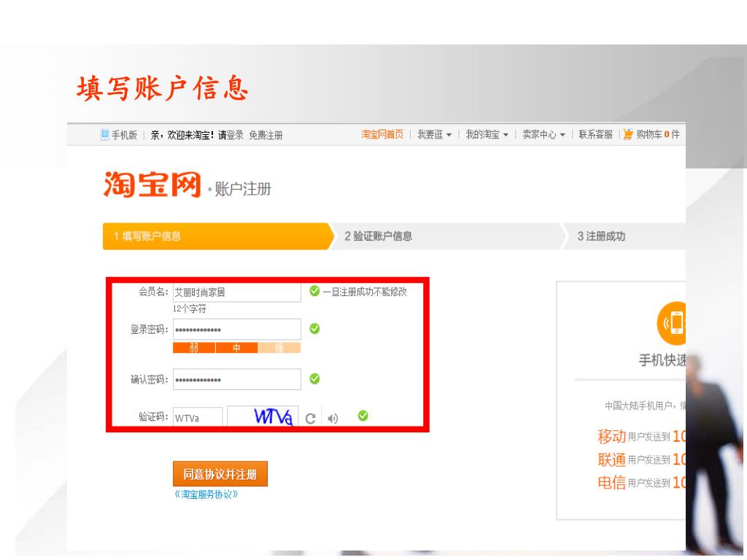This screenshot has height=560, width=747.
Task: Open 《淘宝服务协议》 agreement link
Action: (206, 494)
